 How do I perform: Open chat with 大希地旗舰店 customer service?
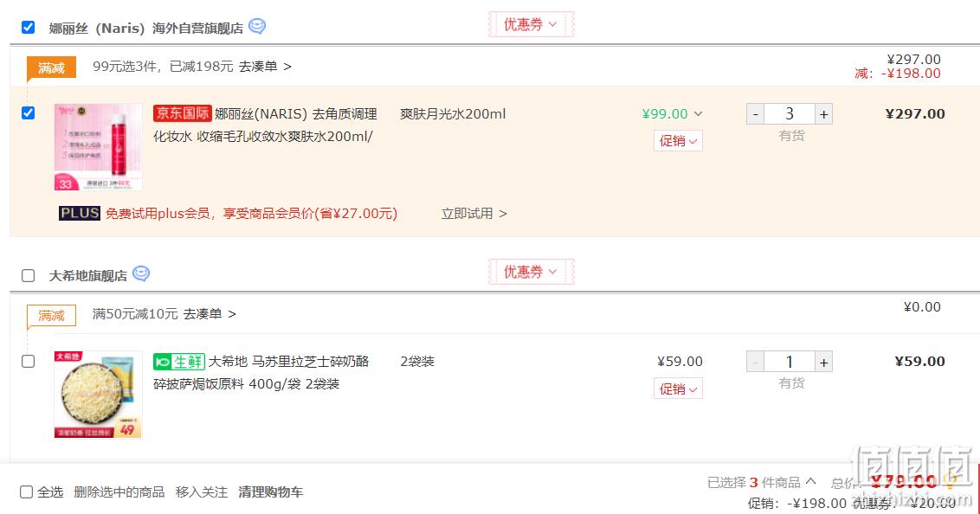[x=141, y=273]
